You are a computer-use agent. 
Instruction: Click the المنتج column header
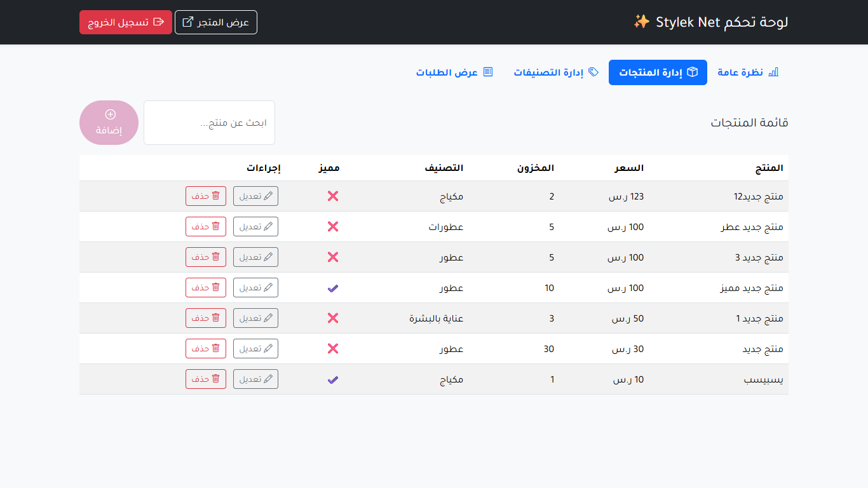point(769,168)
